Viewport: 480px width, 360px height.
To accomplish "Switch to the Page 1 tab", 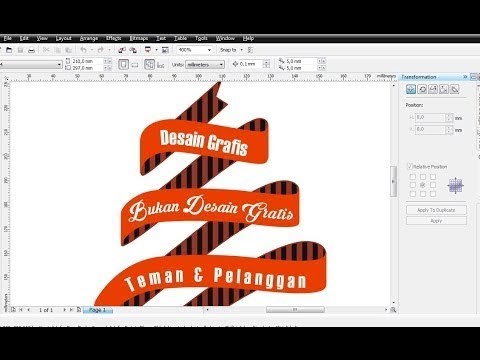I will click(98, 310).
